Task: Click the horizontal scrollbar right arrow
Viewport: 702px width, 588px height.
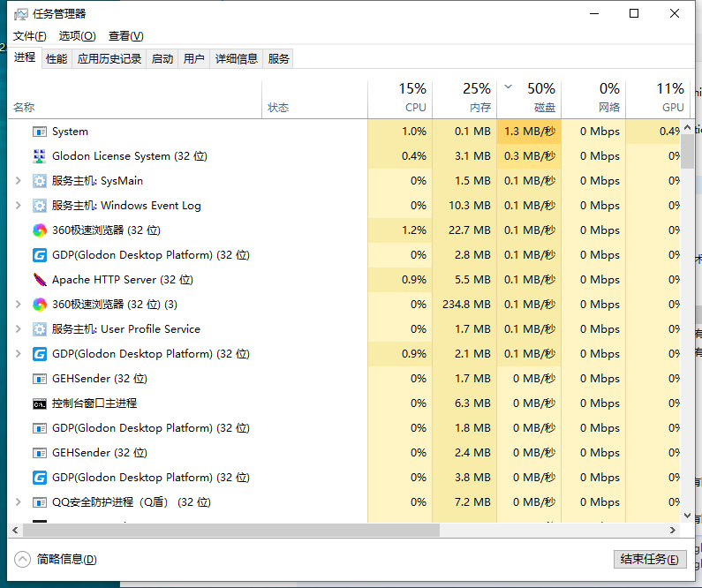Action: (673, 531)
